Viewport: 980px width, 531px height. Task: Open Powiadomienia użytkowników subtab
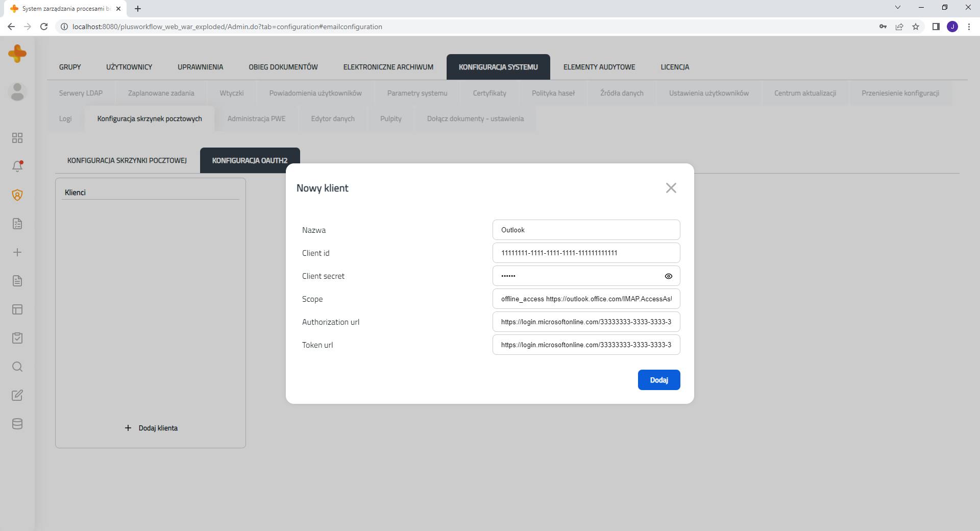coord(315,93)
